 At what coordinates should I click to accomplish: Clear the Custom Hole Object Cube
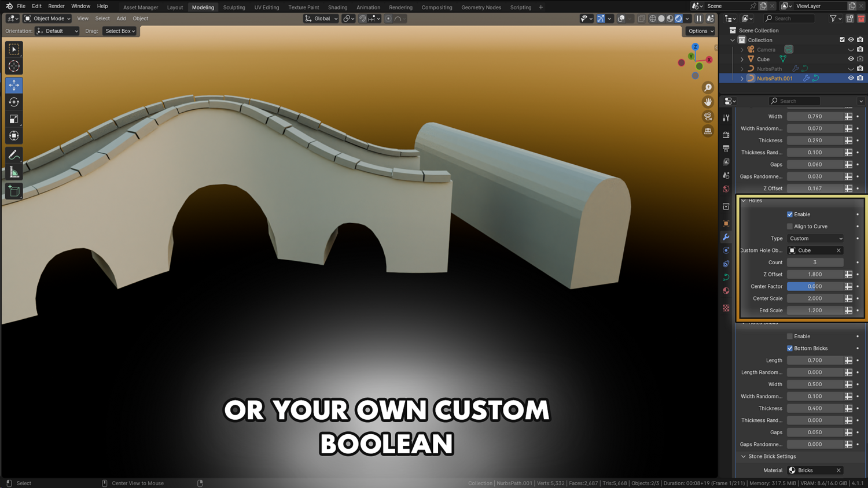pos(838,250)
